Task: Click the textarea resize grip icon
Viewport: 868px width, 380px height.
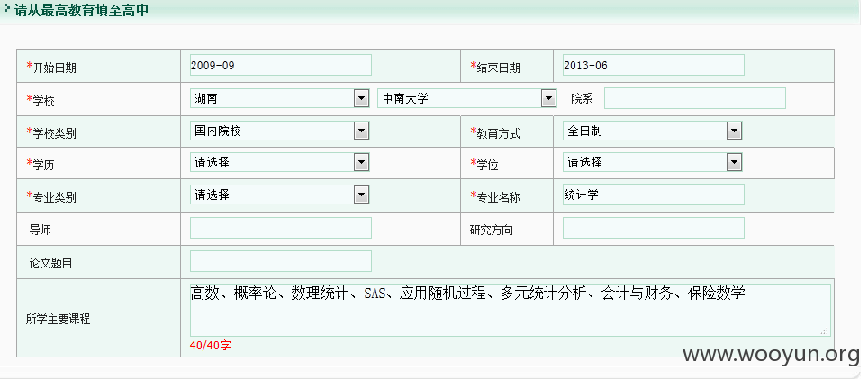Action: [x=825, y=330]
